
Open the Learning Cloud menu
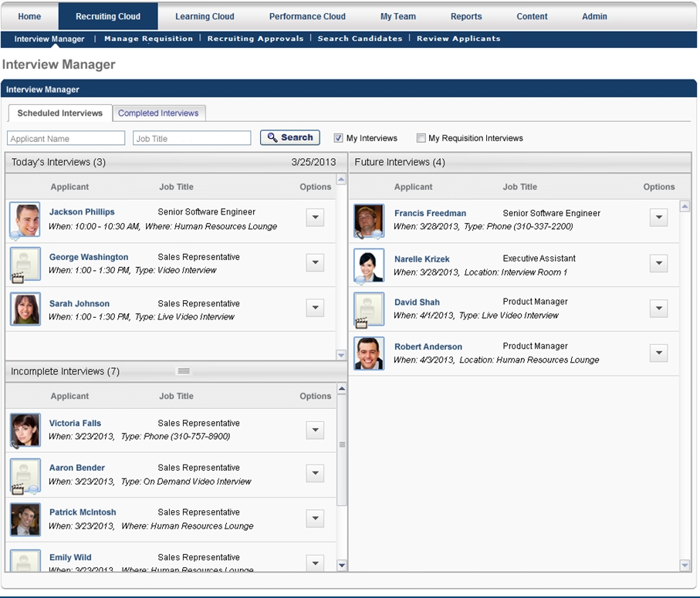point(205,16)
